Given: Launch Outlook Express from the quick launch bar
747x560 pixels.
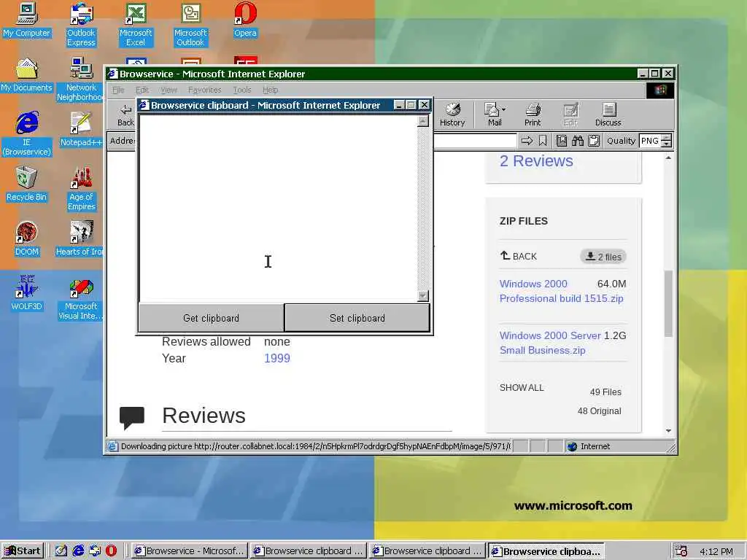Looking at the screenshot, I should coord(95,551).
